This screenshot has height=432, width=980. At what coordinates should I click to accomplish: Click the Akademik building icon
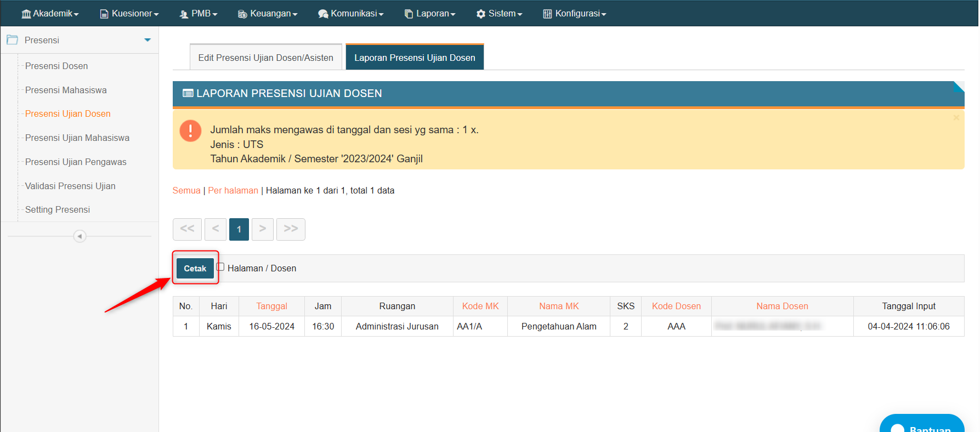26,14
